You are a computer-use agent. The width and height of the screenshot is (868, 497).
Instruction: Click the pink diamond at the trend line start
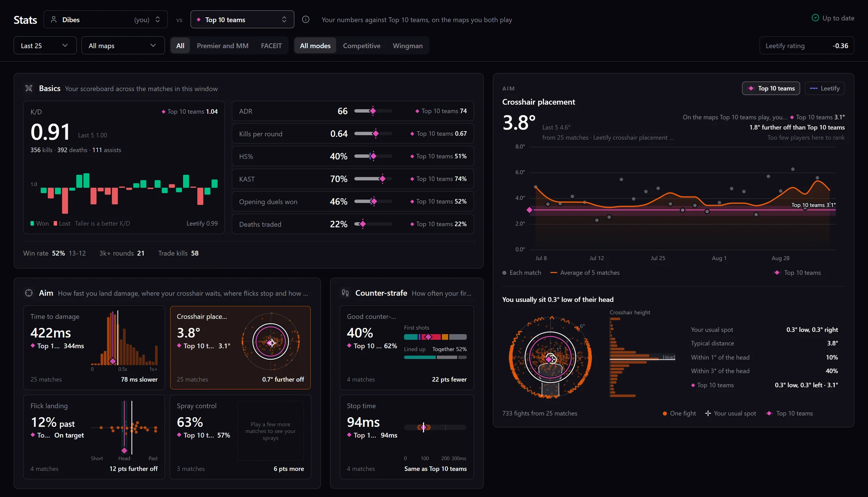[529, 210]
